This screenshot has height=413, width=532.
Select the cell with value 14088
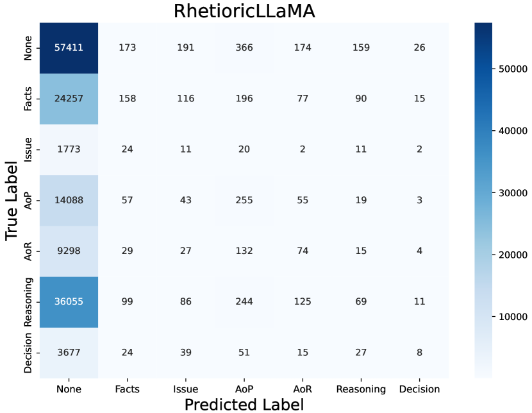[69, 201]
